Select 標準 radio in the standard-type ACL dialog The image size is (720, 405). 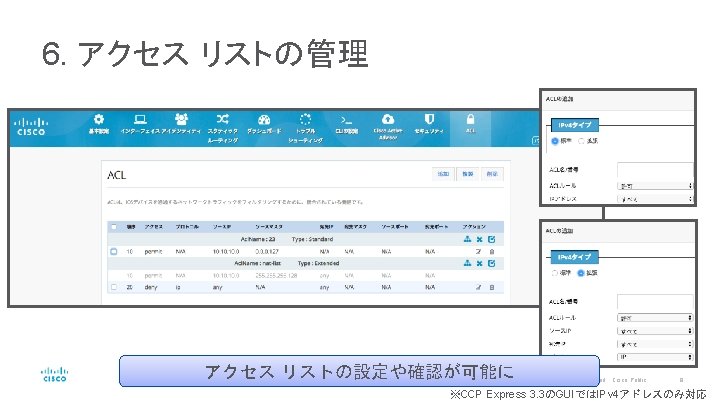point(555,141)
